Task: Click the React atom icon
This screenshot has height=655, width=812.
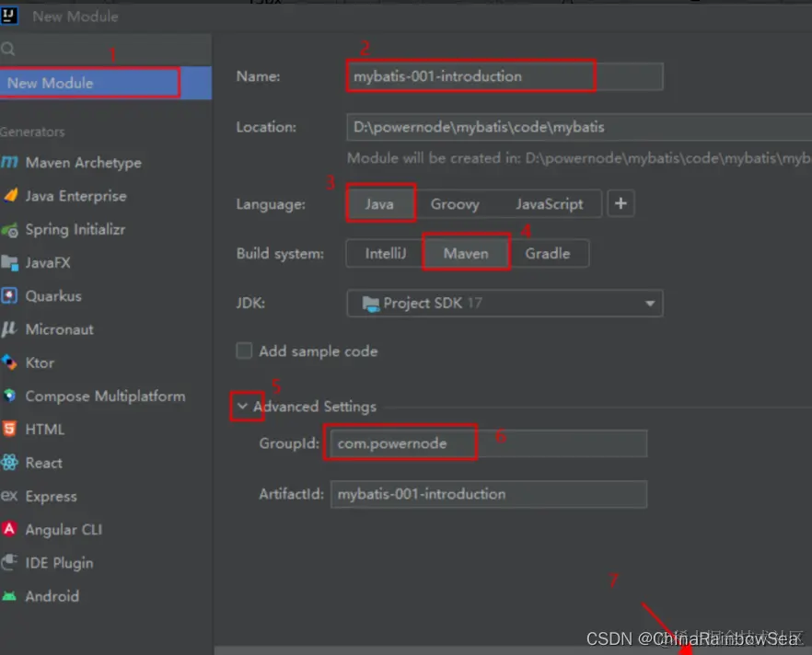Action: (x=9, y=462)
